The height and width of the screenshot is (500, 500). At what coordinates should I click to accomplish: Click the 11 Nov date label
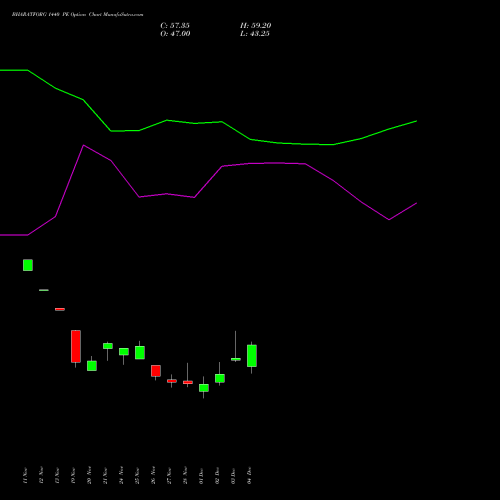pos(25,475)
